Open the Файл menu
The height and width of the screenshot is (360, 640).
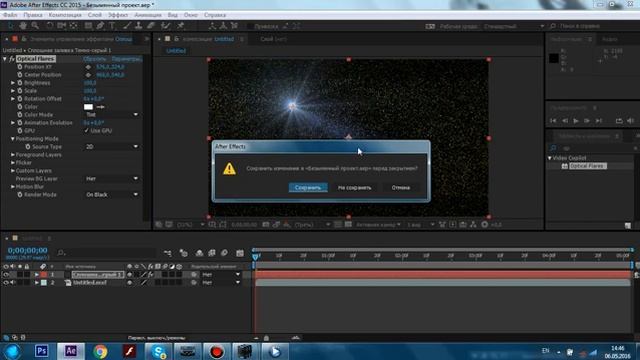[x=10, y=15]
